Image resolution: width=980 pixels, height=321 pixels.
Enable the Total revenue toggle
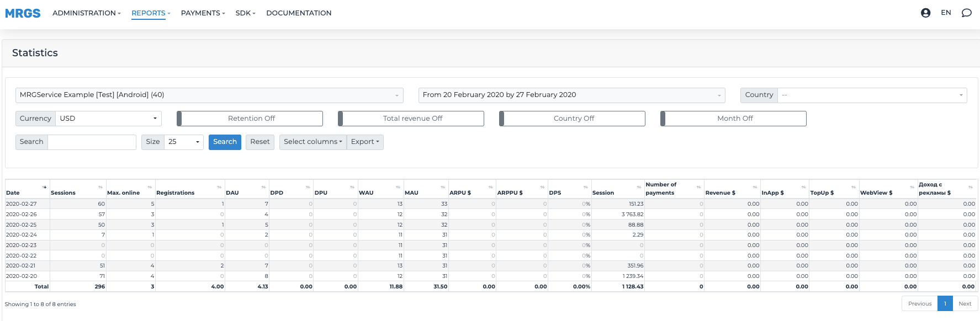coord(411,119)
